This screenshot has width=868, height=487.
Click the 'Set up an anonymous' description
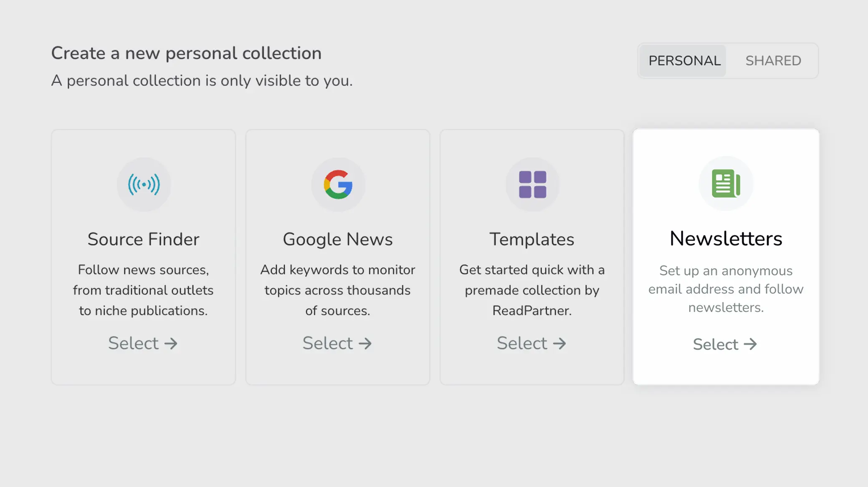coord(726,289)
